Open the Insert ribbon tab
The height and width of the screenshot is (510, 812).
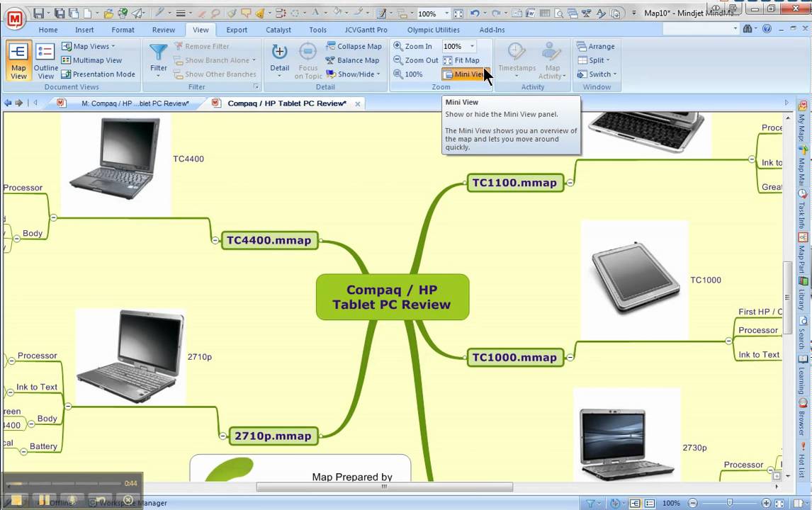(x=84, y=30)
